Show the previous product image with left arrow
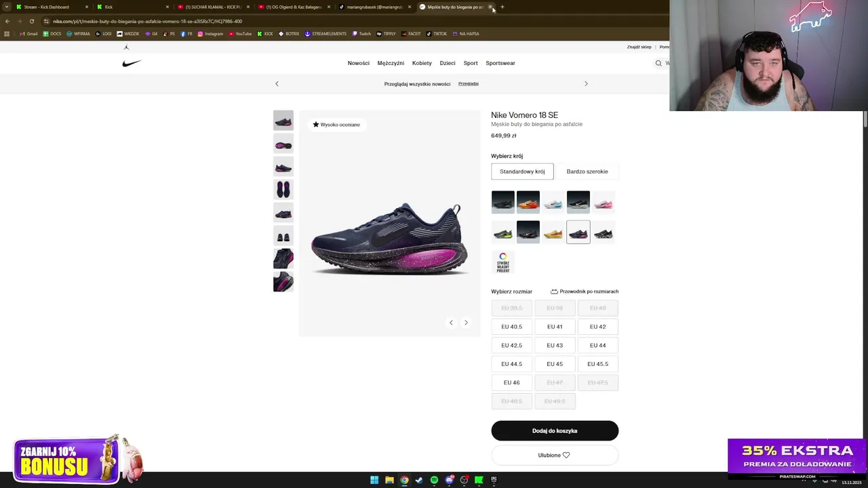This screenshot has width=868, height=488. [451, 323]
